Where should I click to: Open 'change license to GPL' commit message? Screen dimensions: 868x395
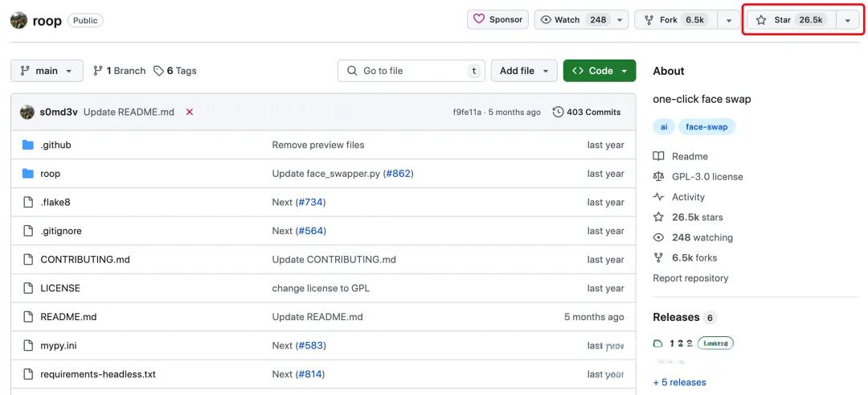(321, 288)
